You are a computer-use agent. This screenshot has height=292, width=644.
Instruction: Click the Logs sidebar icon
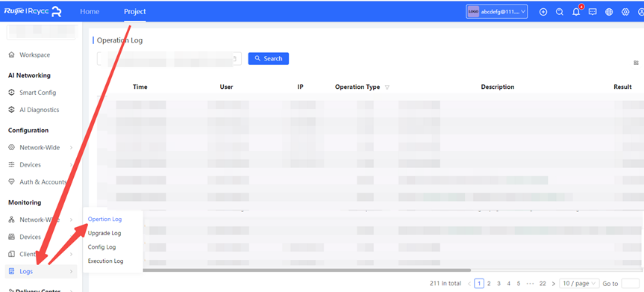click(11, 271)
